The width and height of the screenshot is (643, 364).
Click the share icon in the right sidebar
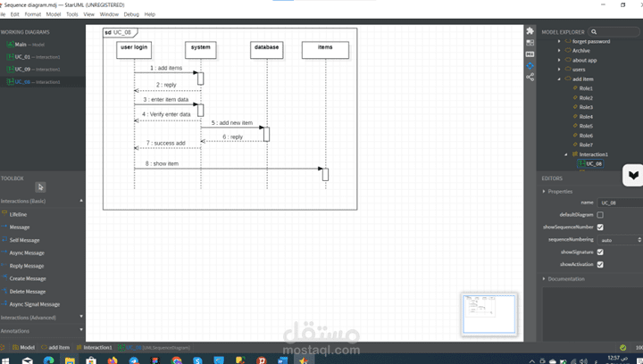click(530, 77)
